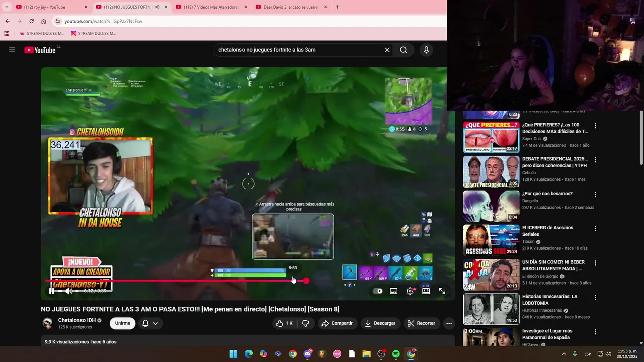Image resolution: width=644 pixels, height=362 pixels.
Task: Share the video with Compartir
Action: pyautogui.click(x=337, y=323)
